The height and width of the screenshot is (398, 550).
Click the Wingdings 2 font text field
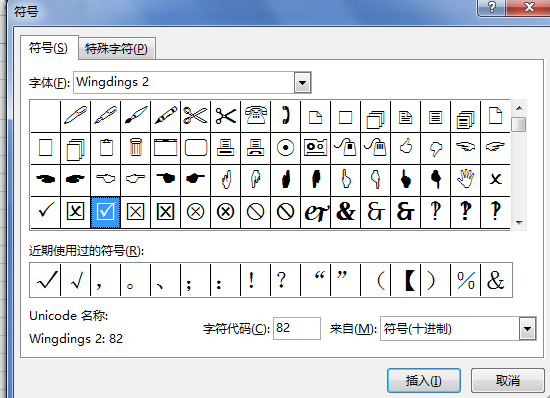(184, 83)
